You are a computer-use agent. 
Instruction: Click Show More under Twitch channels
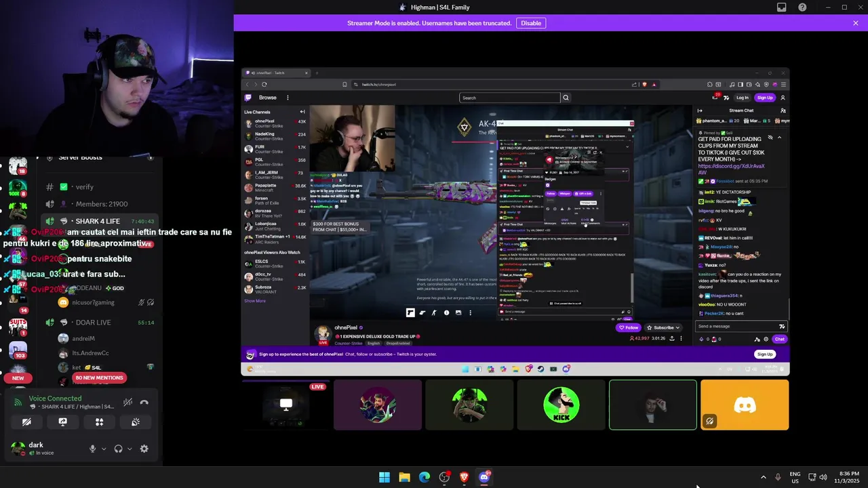pos(255,301)
